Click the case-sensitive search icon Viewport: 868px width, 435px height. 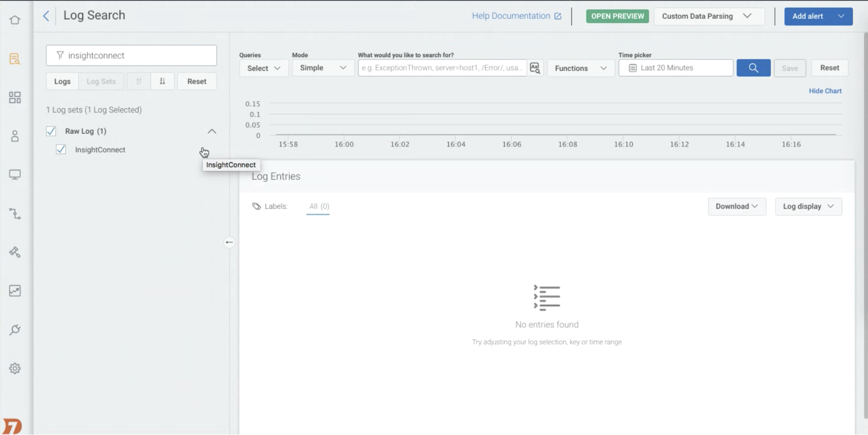[x=535, y=68]
